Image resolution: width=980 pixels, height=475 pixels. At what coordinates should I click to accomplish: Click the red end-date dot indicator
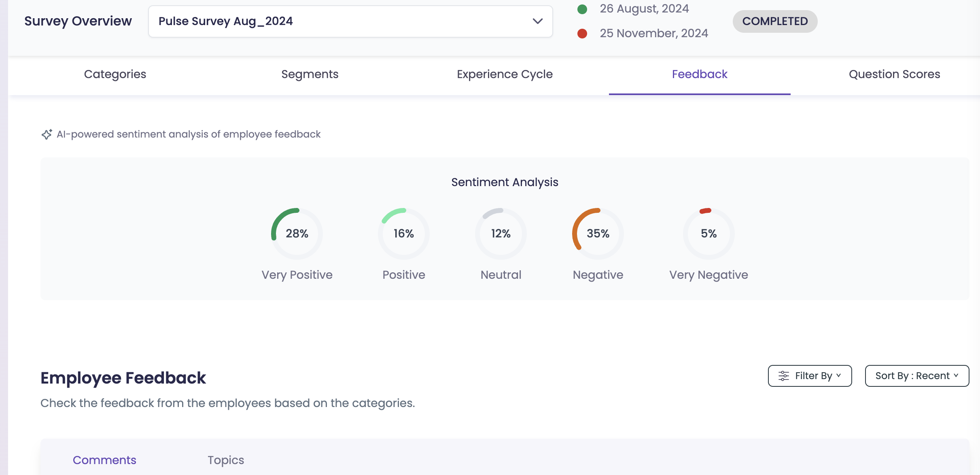[x=582, y=33]
